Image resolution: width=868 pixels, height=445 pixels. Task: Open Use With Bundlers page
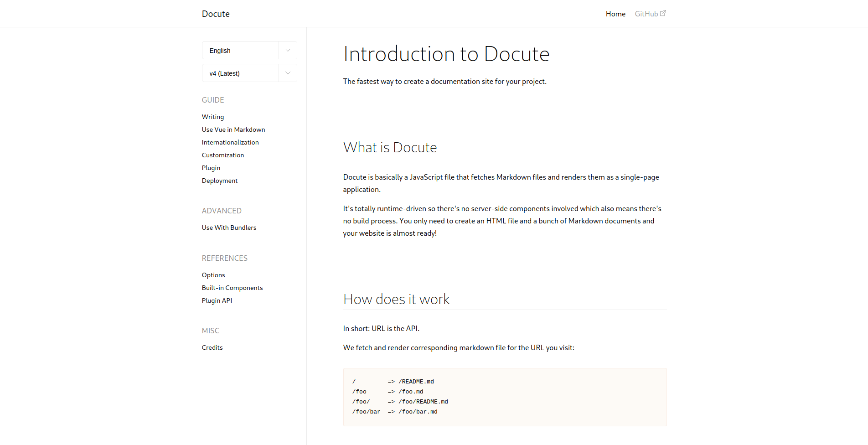(x=229, y=228)
